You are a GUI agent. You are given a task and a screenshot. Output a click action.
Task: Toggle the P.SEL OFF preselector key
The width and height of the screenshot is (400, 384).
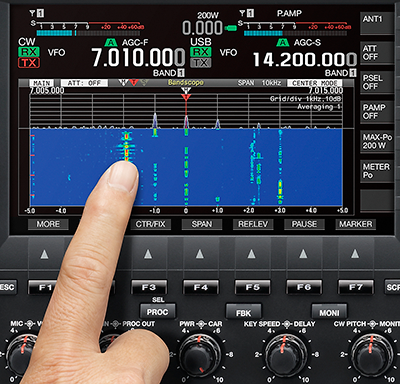point(376,82)
